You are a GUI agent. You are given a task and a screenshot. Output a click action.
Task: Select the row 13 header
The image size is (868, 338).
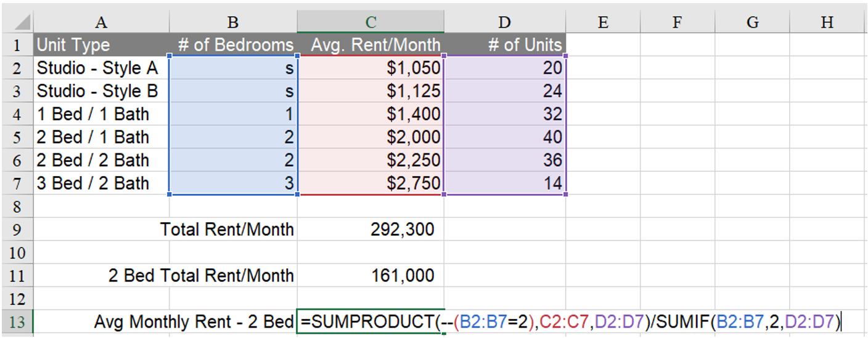point(17,323)
